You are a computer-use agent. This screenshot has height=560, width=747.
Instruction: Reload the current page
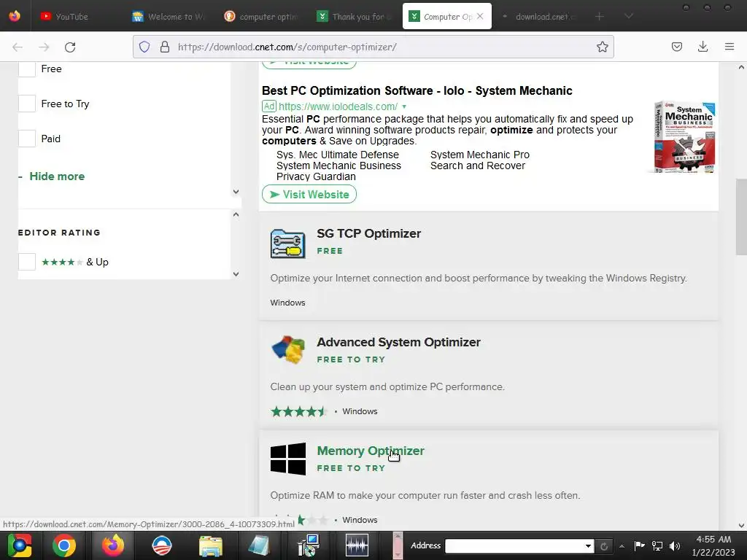tap(70, 47)
